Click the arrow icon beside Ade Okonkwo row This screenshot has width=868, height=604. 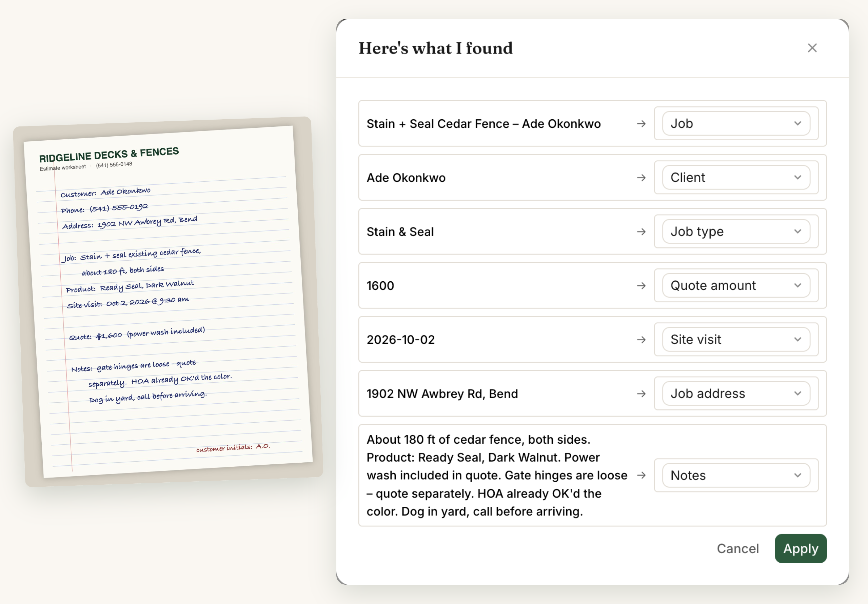click(x=641, y=178)
